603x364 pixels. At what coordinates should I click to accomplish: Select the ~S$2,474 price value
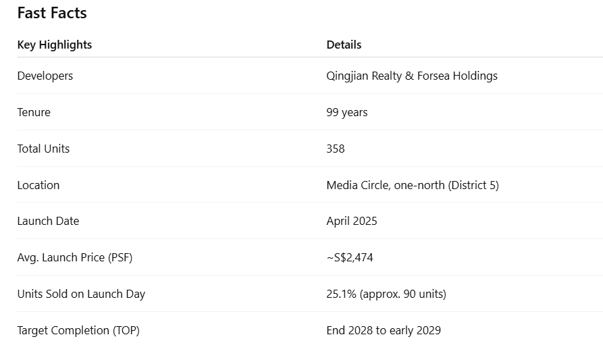(350, 257)
